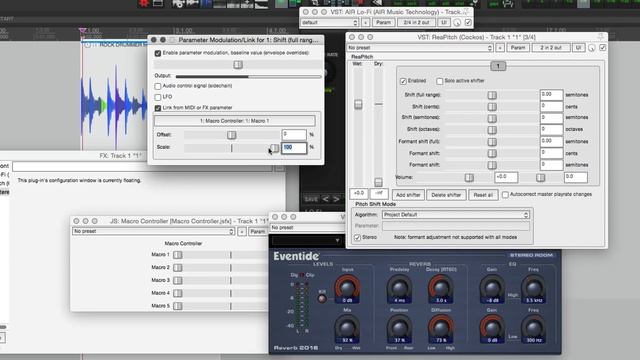This screenshot has width=640, height=360.
Task: Toggle Enable parameter modulation checkbox
Action: click(x=158, y=53)
